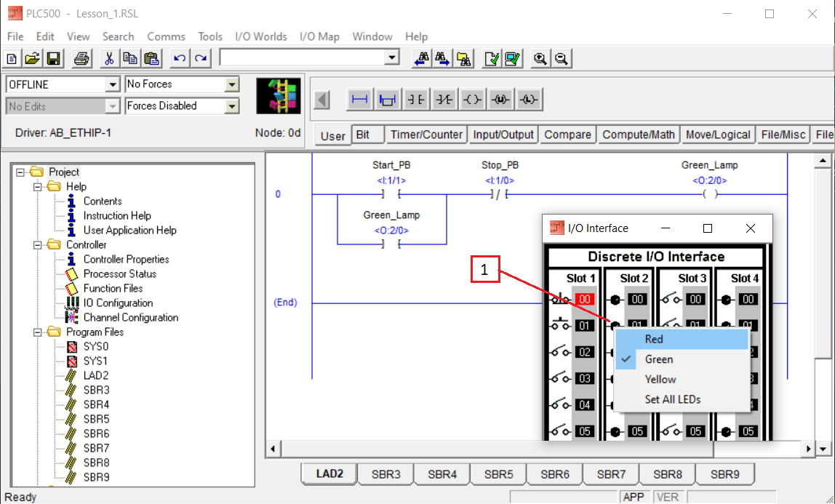Switch to the Timer/Counter instruction tab
This screenshot has height=504, width=835.
(x=426, y=135)
